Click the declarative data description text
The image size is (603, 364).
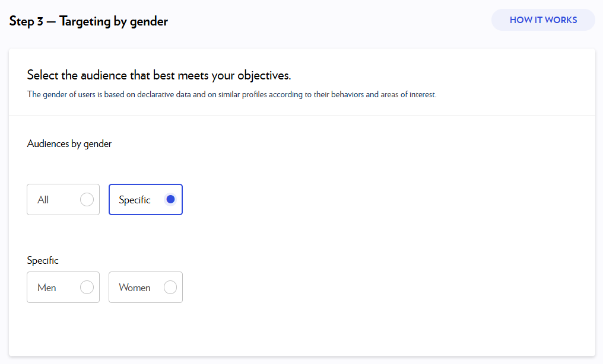[x=231, y=94]
